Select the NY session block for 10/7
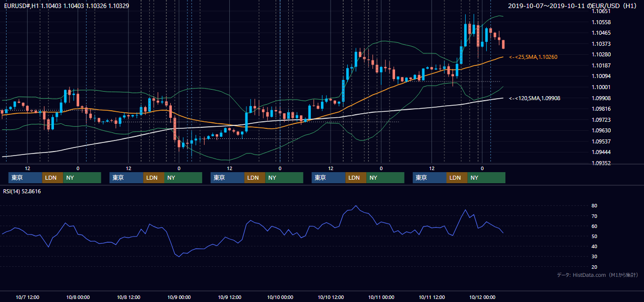This screenshot has width=644, height=302. coord(82,178)
